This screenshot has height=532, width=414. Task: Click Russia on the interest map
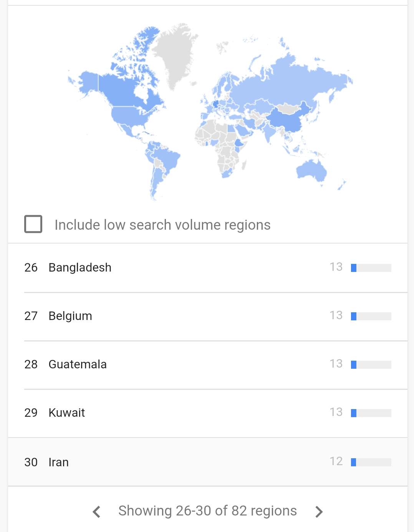pyautogui.click(x=292, y=81)
